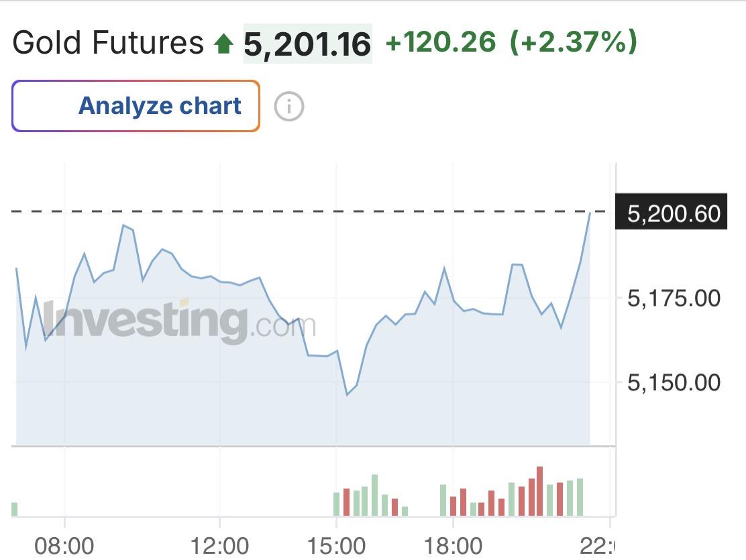Click the black 5,200.60 current price tag
Screen dimensions: 746x560
pos(671,213)
